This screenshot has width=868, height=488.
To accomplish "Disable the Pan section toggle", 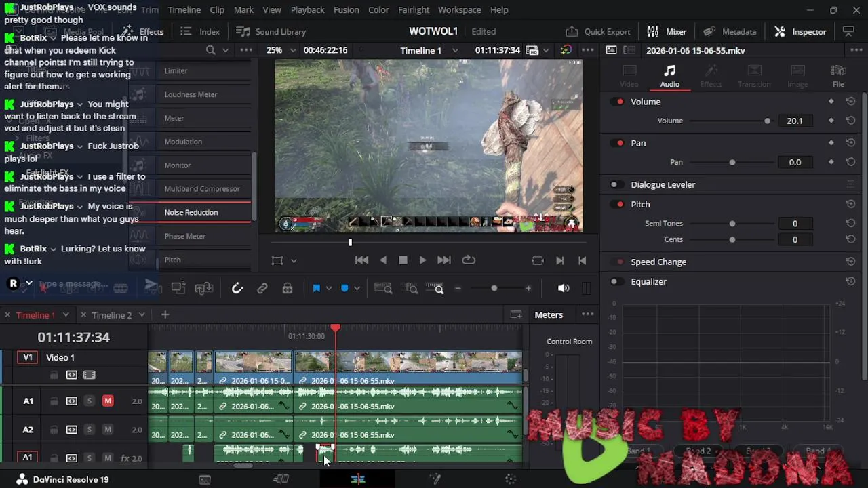I will coord(617,143).
